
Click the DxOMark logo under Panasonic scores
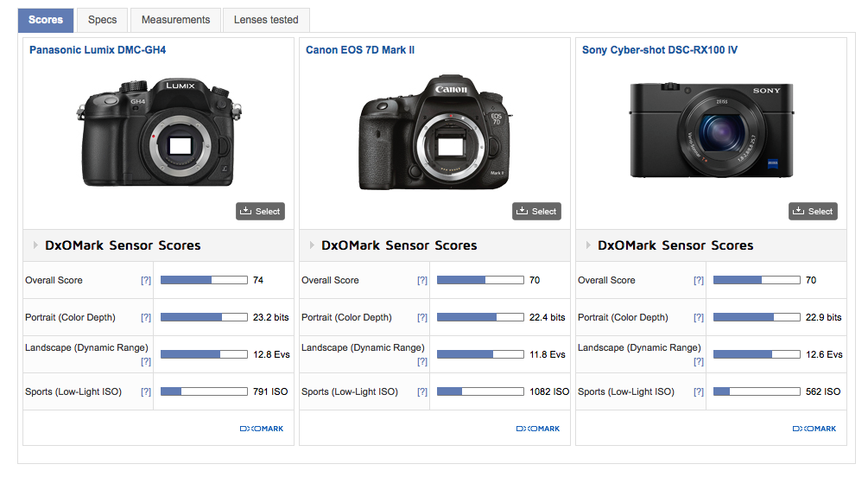pyautogui.click(x=262, y=429)
